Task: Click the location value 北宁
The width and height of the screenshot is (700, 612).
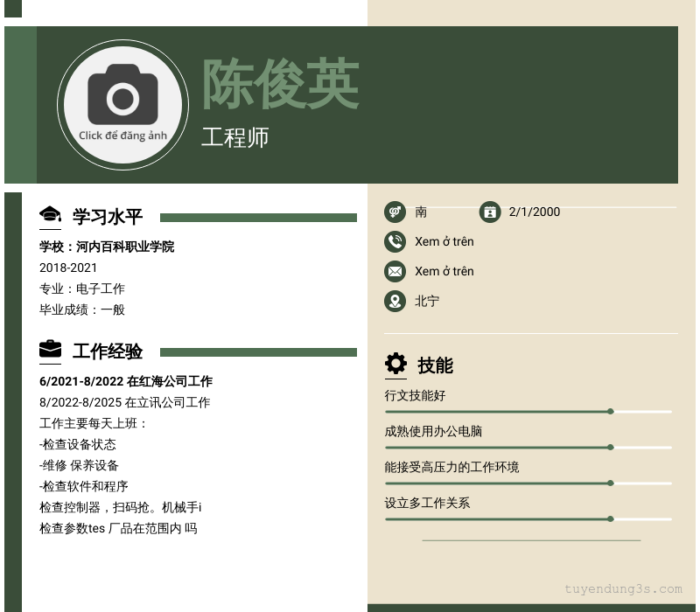Action: pos(427,301)
